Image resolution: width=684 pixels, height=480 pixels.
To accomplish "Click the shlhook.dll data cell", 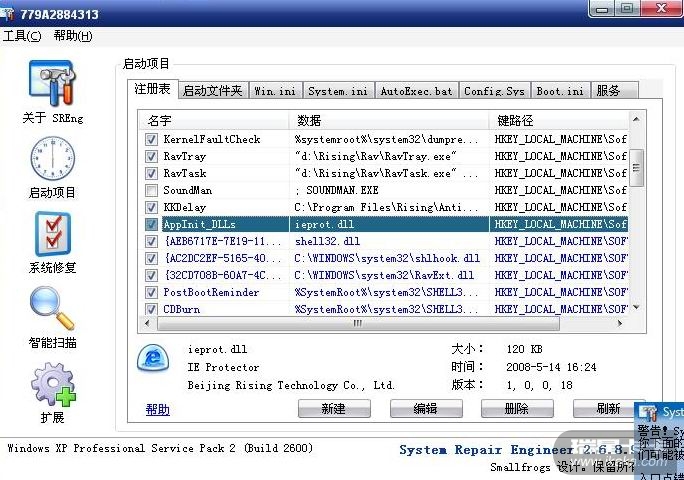I will tap(387, 258).
